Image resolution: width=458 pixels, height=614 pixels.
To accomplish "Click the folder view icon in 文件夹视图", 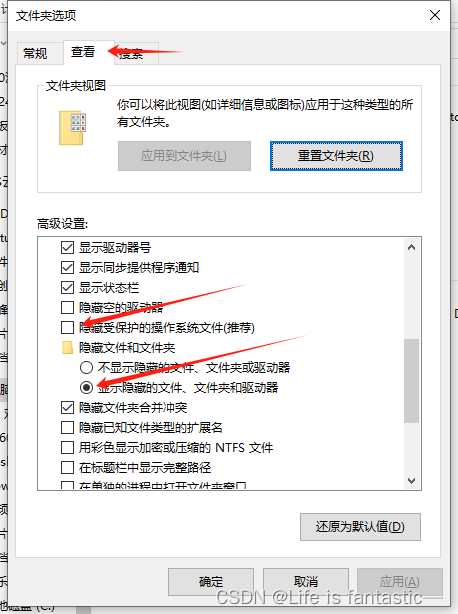I will (72, 128).
